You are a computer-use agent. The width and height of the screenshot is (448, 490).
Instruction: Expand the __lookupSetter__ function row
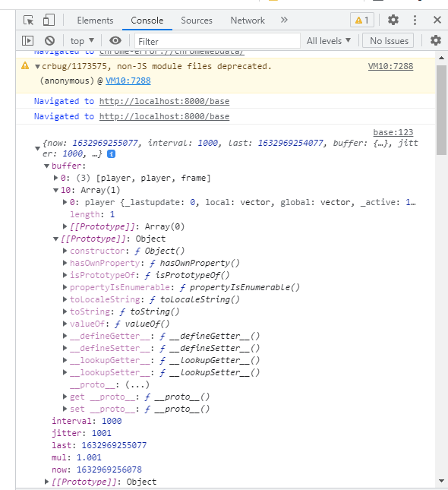coord(65,372)
